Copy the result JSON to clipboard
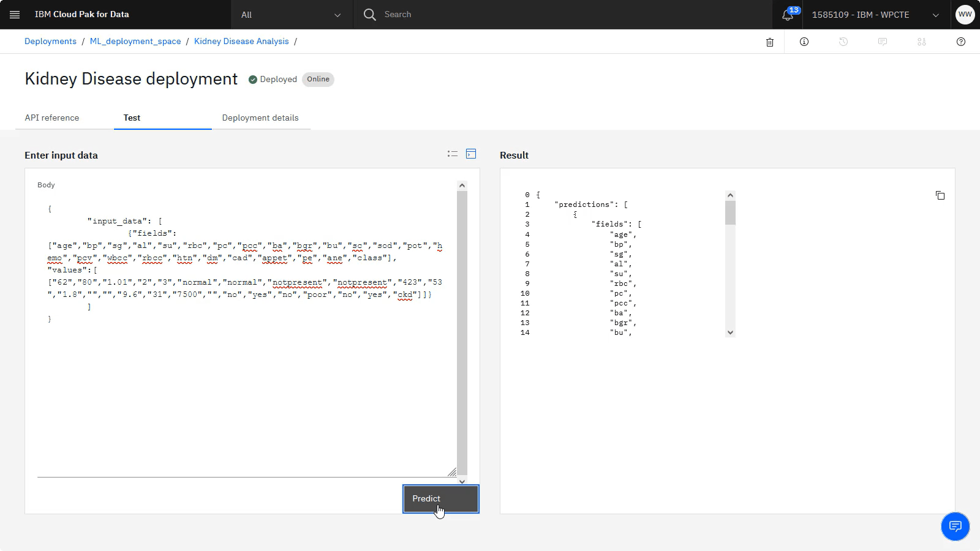 (x=940, y=195)
